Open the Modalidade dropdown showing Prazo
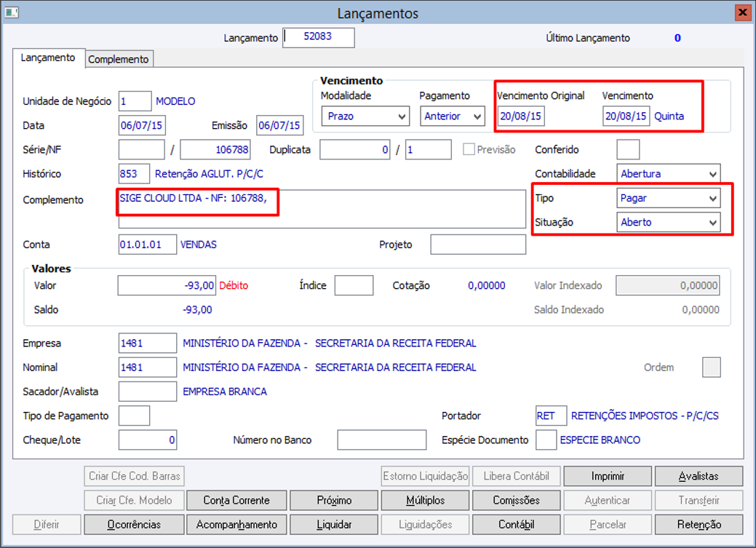Viewport: 756px width, 548px height. pyautogui.click(x=365, y=116)
